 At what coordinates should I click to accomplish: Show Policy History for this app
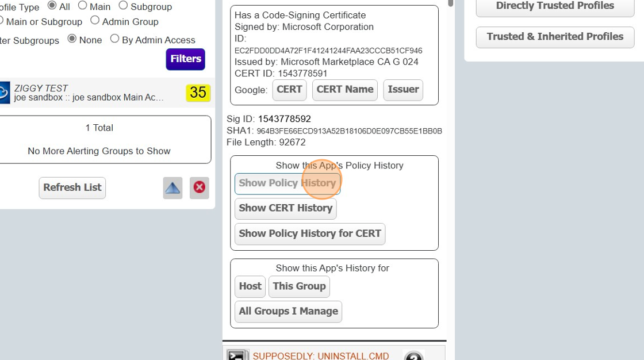[287, 182]
